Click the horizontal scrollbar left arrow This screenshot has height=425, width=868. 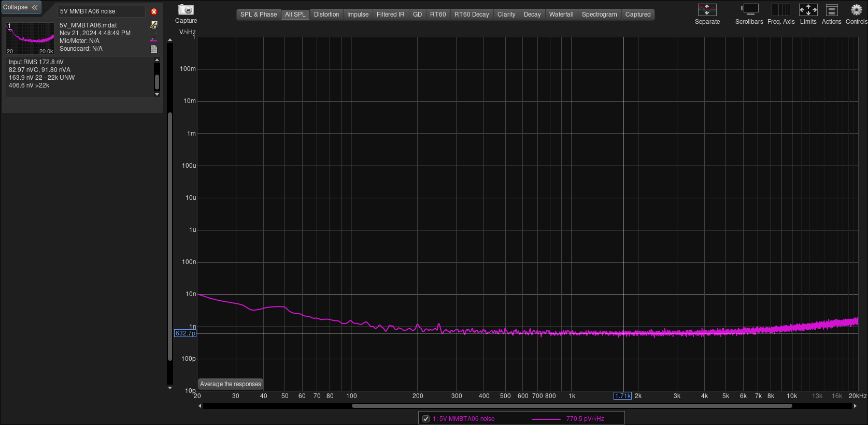[200, 406]
